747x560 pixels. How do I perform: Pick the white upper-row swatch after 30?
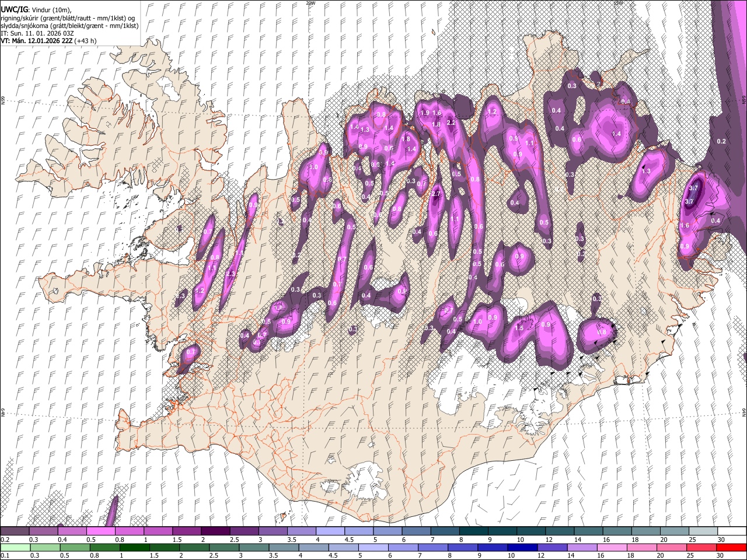pos(732,531)
